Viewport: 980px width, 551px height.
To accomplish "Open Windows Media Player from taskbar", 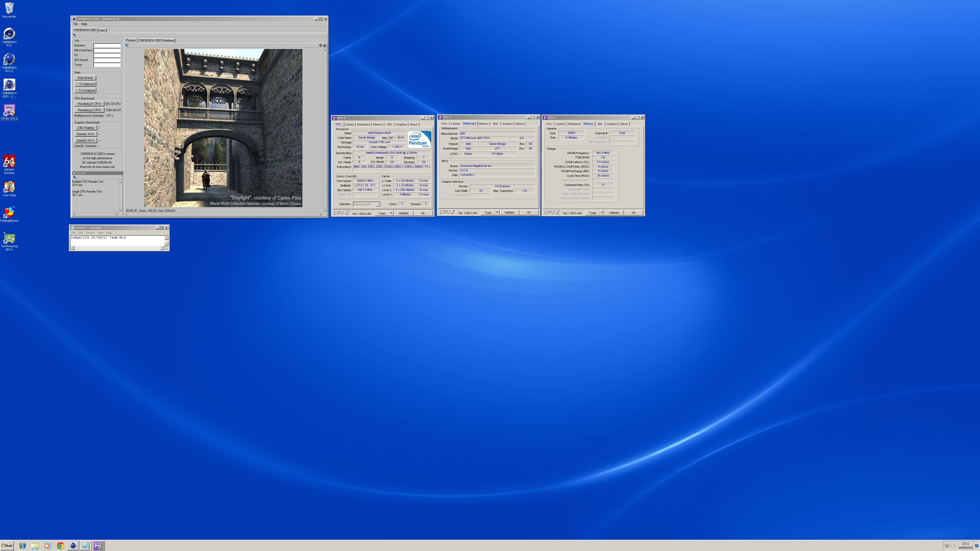I will tap(47, 546).
